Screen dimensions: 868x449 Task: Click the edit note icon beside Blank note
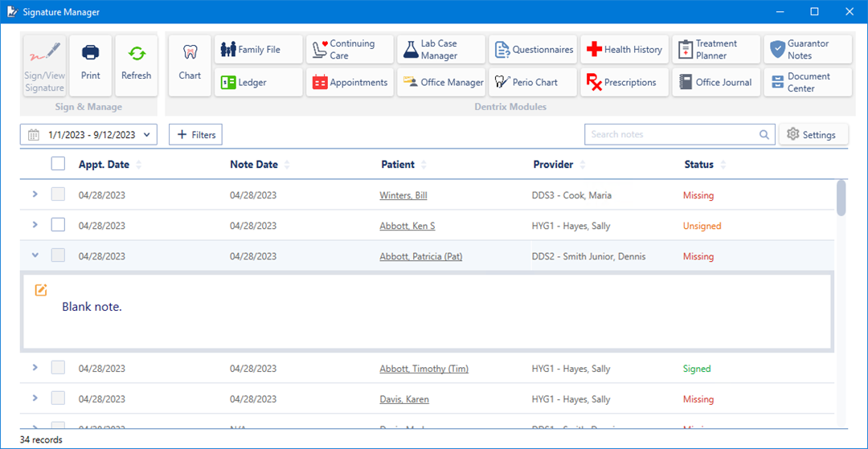pyautogui.click(x=41, y=290)
